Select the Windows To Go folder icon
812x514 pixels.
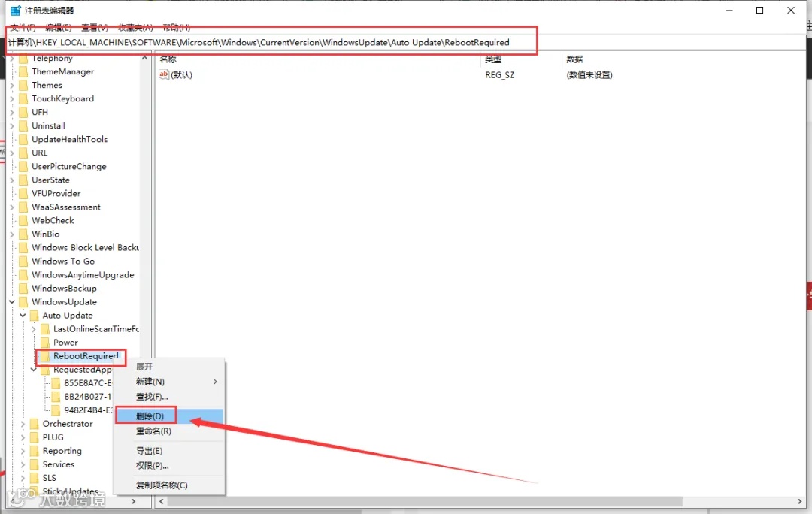point(23,261)
